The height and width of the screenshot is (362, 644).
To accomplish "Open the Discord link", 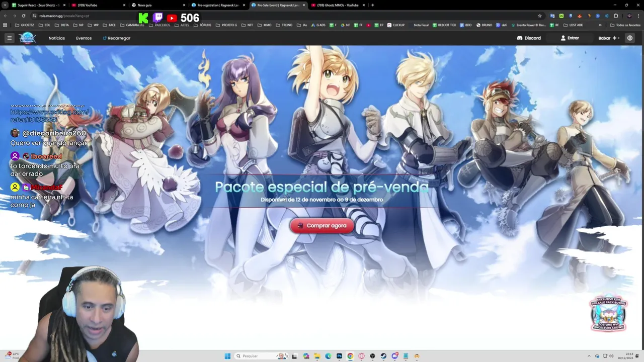I will pyautogui.click(x=529, y=38).
